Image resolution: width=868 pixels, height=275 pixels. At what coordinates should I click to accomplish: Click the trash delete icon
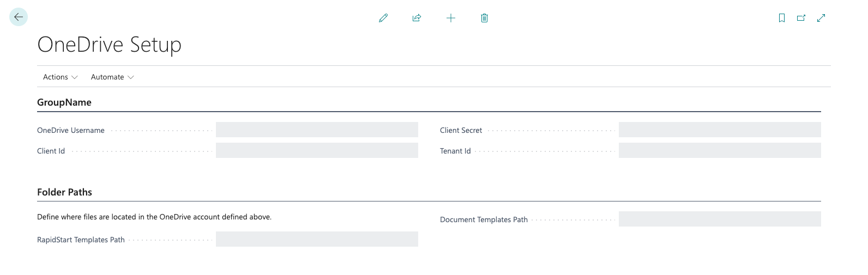pyautogui.click(x=484, y=18)
